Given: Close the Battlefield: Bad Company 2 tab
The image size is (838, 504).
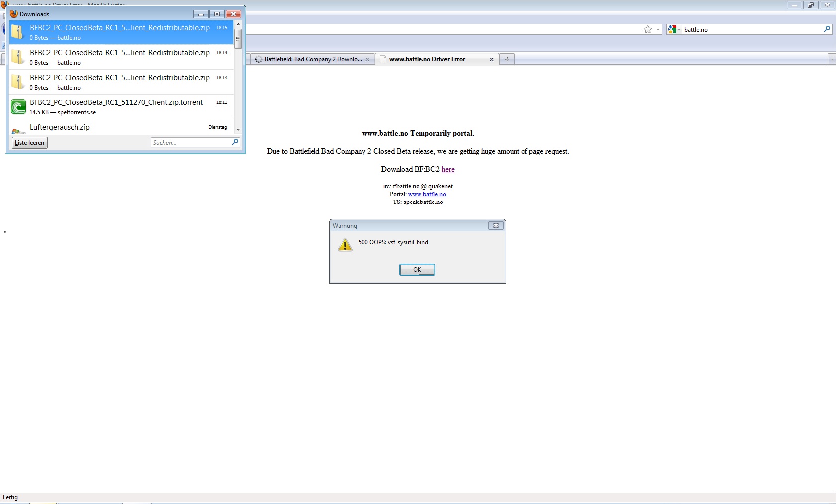Looking at the screenshot, I should (367, 59).
